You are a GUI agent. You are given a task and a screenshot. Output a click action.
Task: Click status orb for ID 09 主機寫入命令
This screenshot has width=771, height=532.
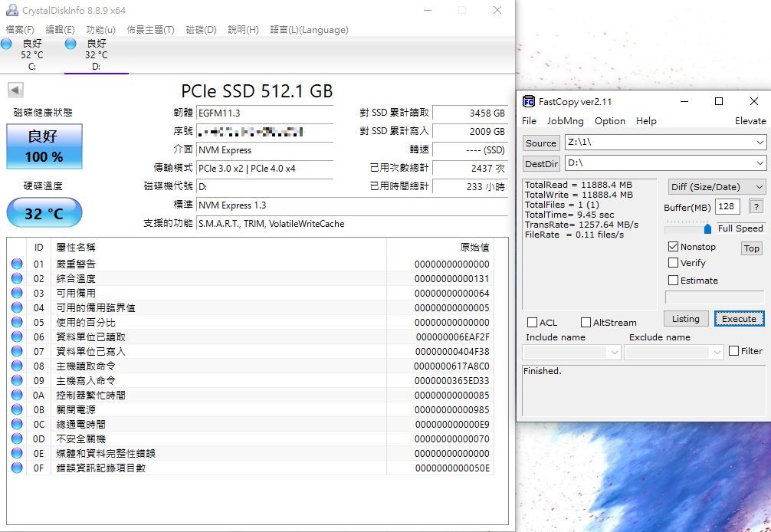tap(17, 380)
